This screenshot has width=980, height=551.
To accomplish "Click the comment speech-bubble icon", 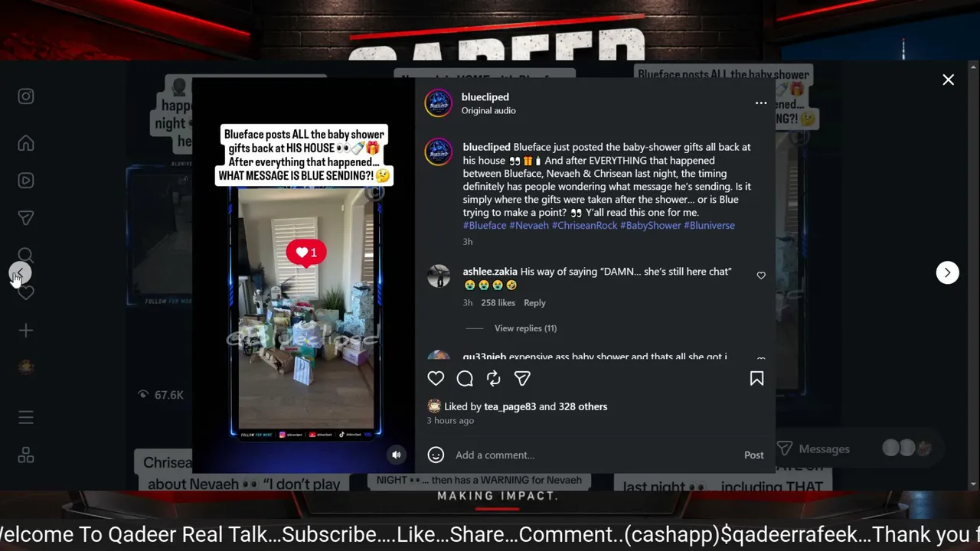I will (x=465, y=378).
